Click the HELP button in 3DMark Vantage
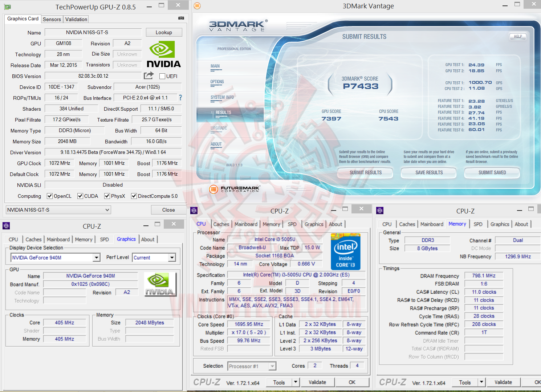Viewport: 541px width, 392px height. tap(518, 36)
